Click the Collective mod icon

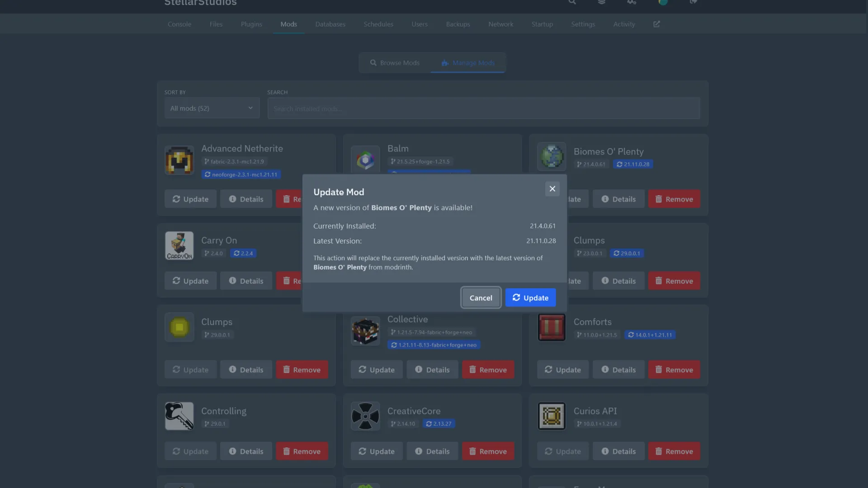[365, 331]
